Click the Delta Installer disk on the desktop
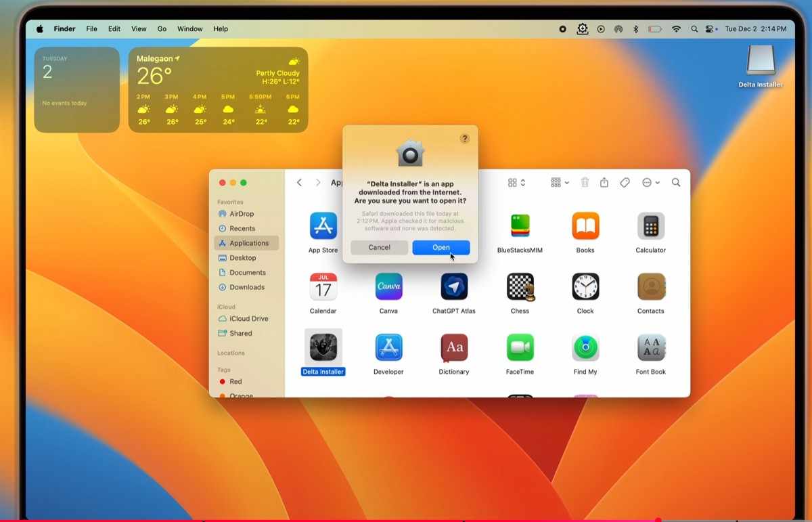 coord(761,61)
